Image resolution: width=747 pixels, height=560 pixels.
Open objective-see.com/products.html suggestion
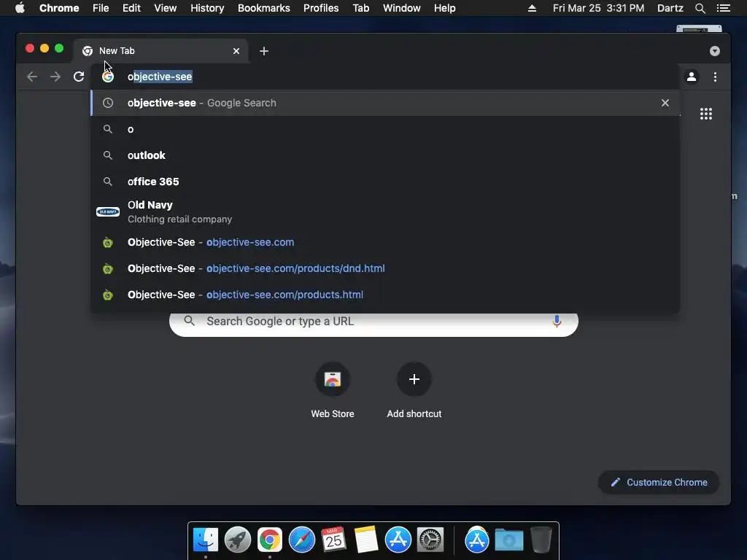coord(385,295)
